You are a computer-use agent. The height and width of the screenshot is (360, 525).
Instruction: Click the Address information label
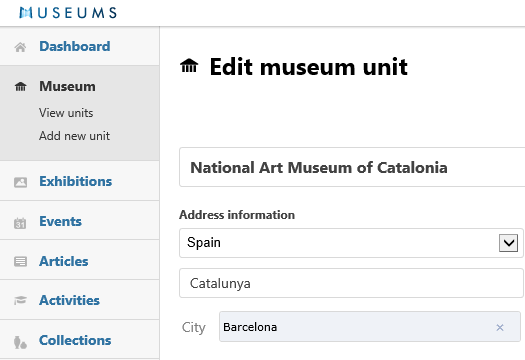coord(237,215)
